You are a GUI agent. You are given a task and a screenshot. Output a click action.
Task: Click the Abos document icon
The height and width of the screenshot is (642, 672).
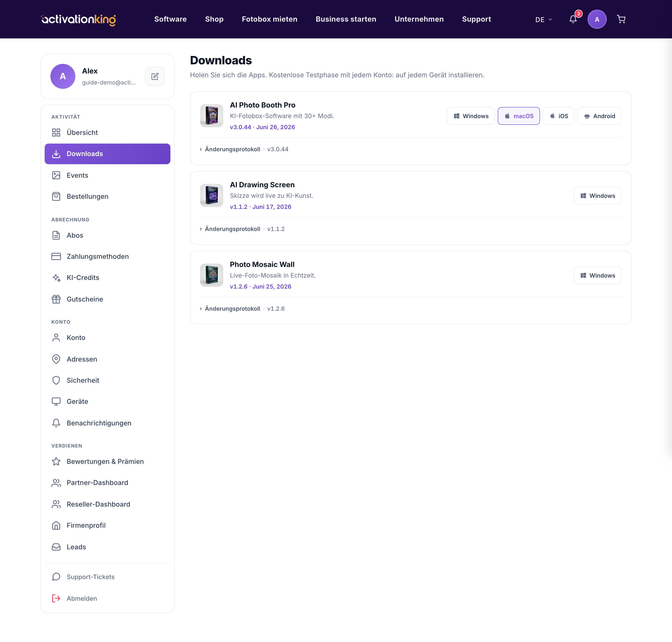pyautogui.click(x=56, y=236)
